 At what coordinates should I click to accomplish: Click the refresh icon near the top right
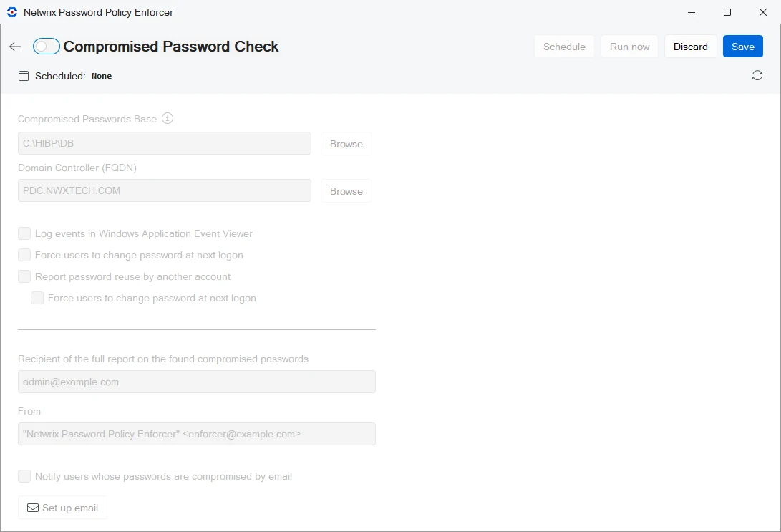point(757,75)
